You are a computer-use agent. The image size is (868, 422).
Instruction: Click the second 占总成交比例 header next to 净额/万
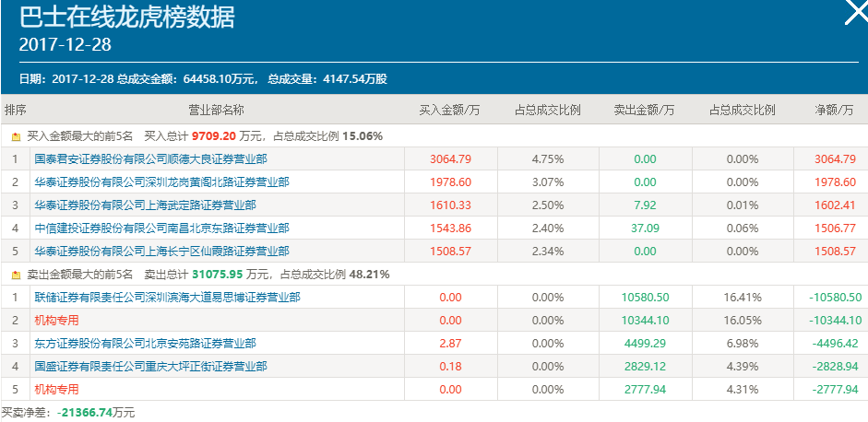click(743, 110)
